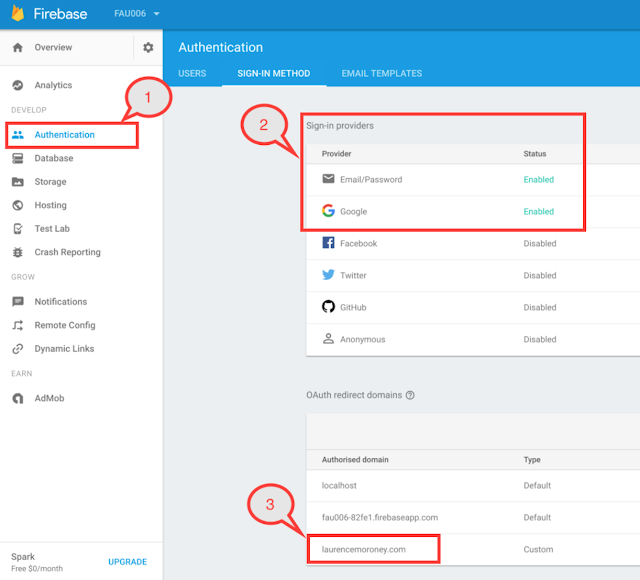Click the Overview home icon
This screenshot has height=580, width=640.
(18, 47)
